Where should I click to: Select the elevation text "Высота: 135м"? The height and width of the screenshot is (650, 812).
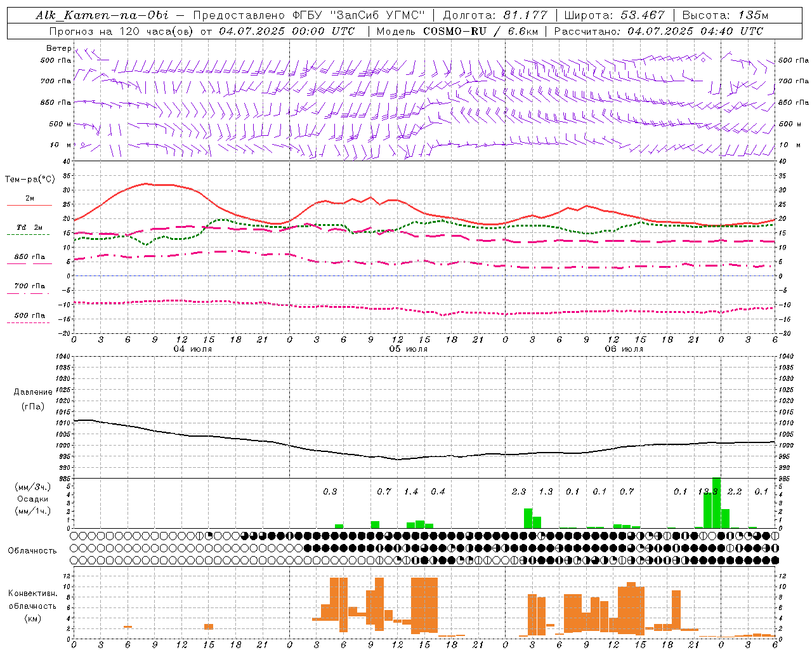point(725,15)
